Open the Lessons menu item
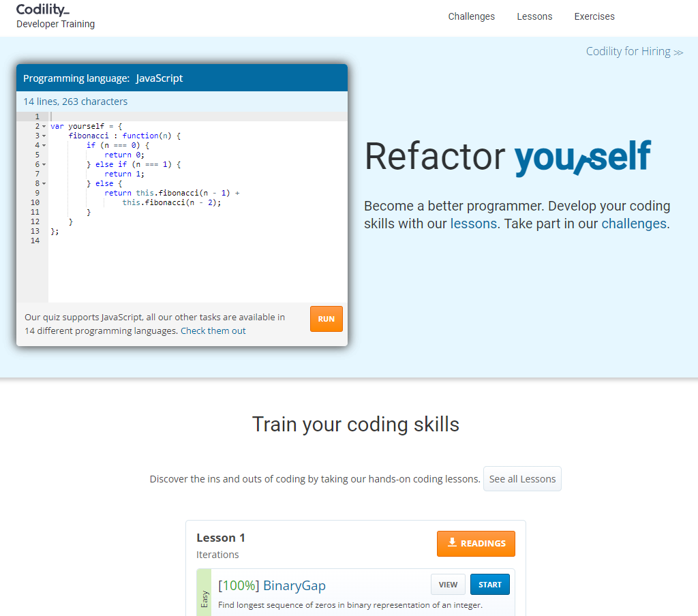Screen dimensions: 698x616 tap(534, 16)
